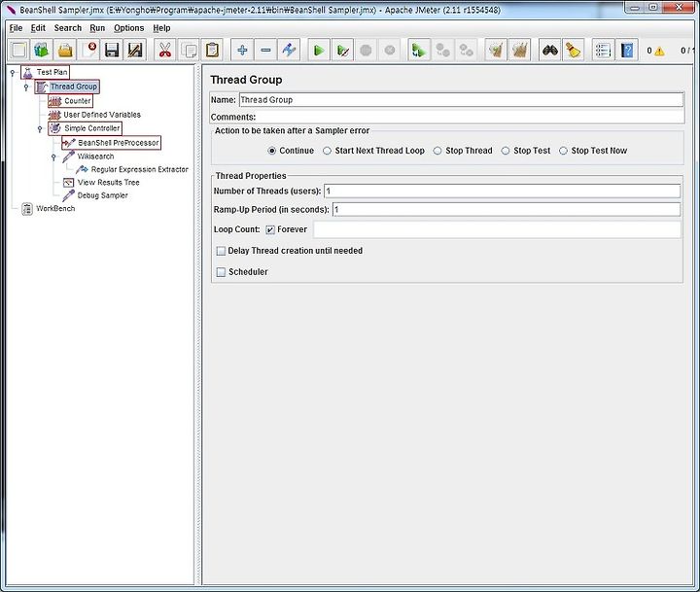Click the grey Stop test icon

click(366, 50)
